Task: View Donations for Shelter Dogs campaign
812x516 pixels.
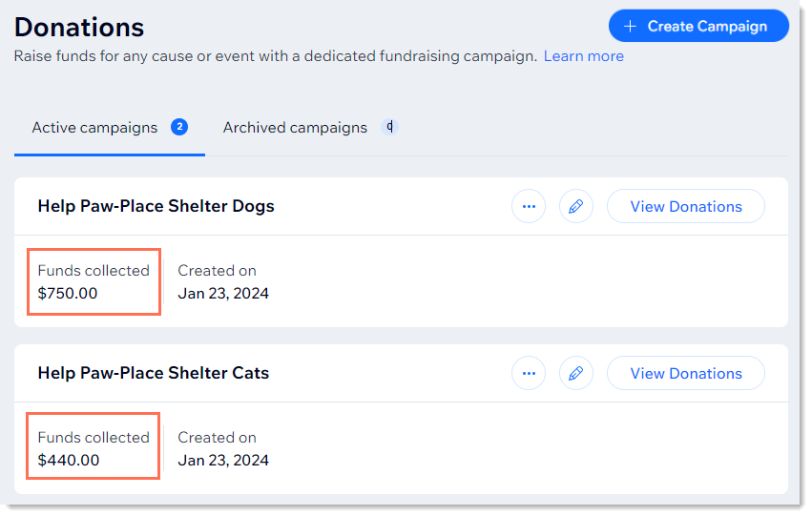Action: tap(685, 206)
